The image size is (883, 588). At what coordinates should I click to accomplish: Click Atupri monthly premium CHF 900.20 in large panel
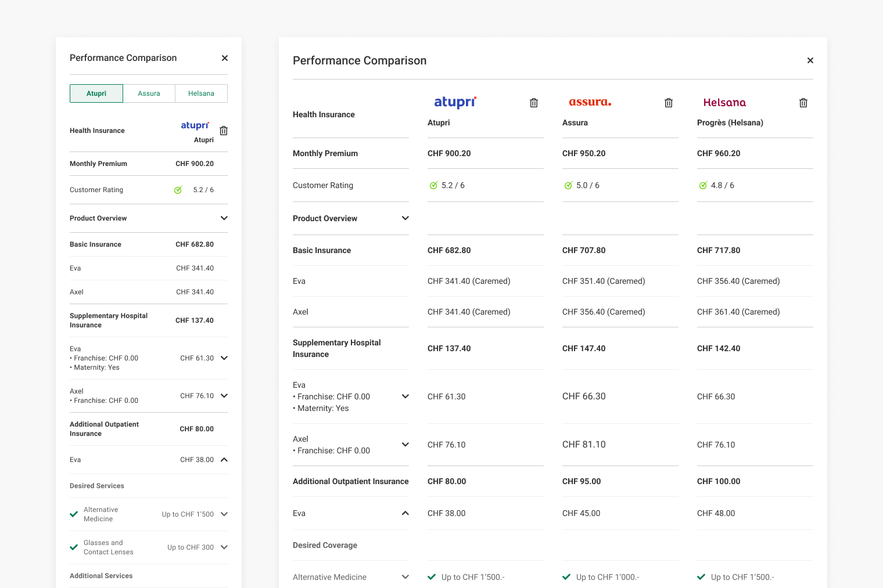tap(449, 153)
